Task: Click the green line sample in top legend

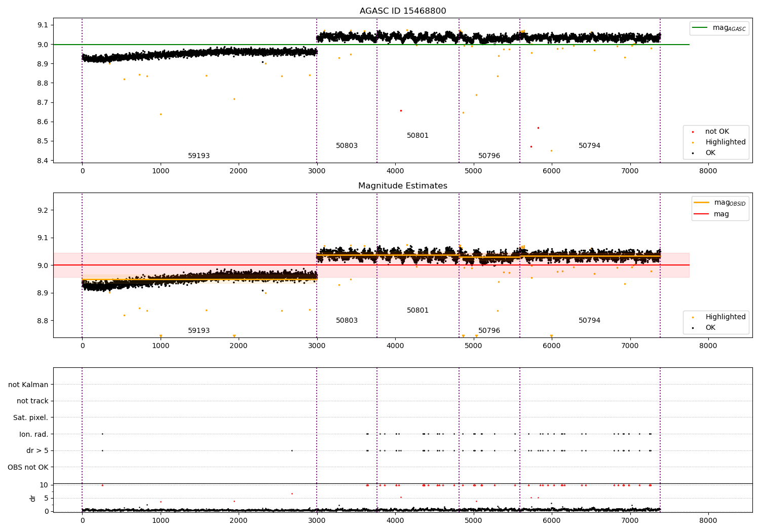Action: 700,28
